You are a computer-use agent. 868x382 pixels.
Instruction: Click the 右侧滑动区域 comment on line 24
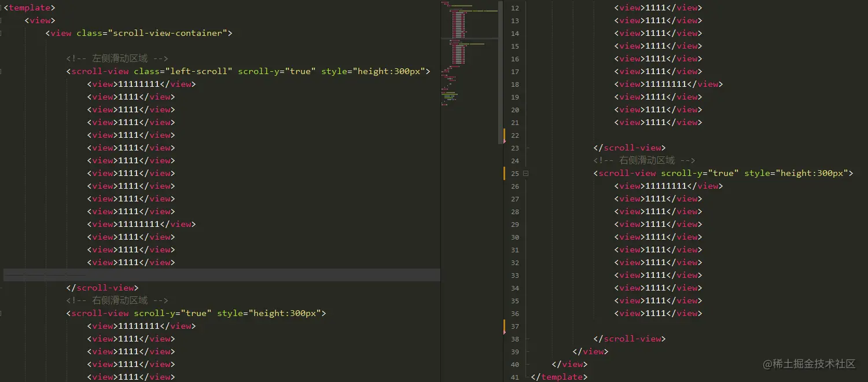click(x=644, y=160)
